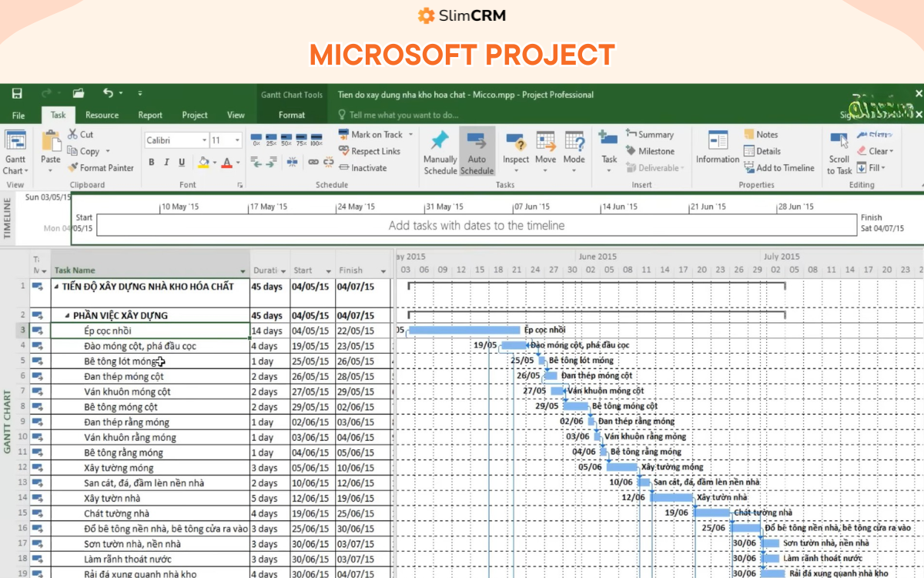The height and width of the screenshot is (578, 924).
Task: Click the Format Painter icon
Action: (x=73, y=167)
